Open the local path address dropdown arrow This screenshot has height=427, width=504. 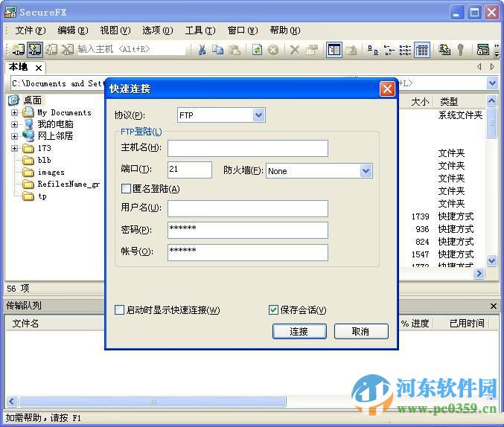pyautogui.click(x=492, y=83)
